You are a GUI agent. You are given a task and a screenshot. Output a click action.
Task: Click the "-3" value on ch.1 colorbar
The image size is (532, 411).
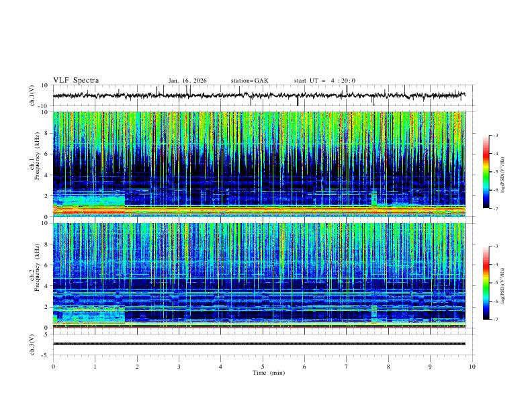click(496, 135)
